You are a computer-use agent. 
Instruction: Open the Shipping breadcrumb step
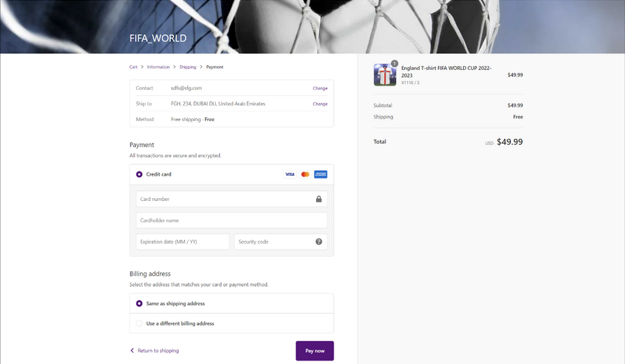tap(188, 67)
